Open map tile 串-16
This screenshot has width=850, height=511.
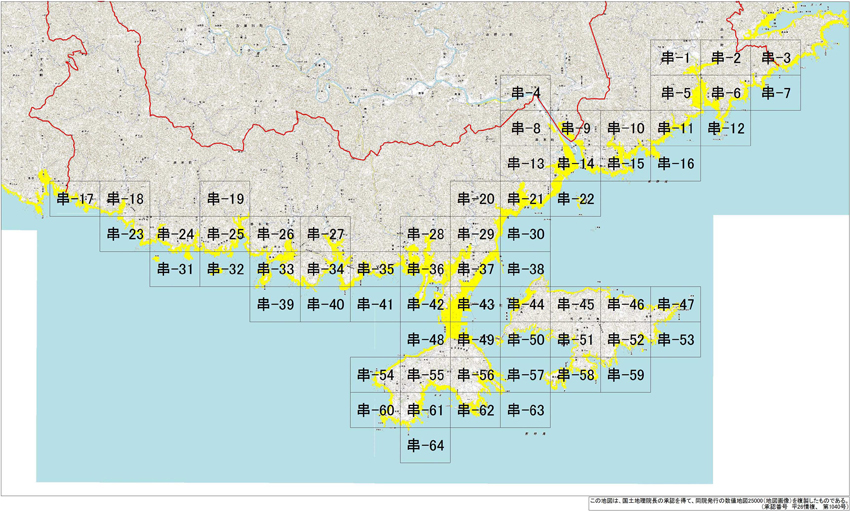point(675,163)
